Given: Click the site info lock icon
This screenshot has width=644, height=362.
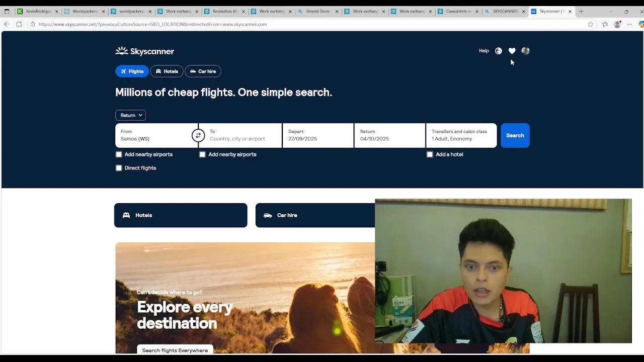Looking at the screenshot, I should coord(32,24).
